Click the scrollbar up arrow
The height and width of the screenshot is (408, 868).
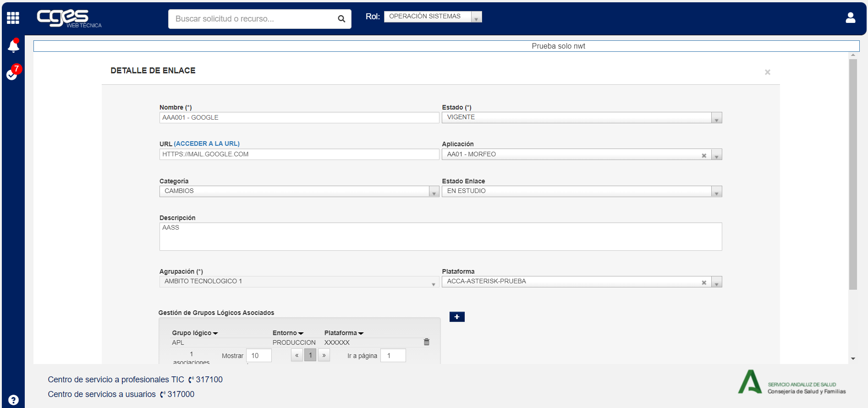[853, 55]
